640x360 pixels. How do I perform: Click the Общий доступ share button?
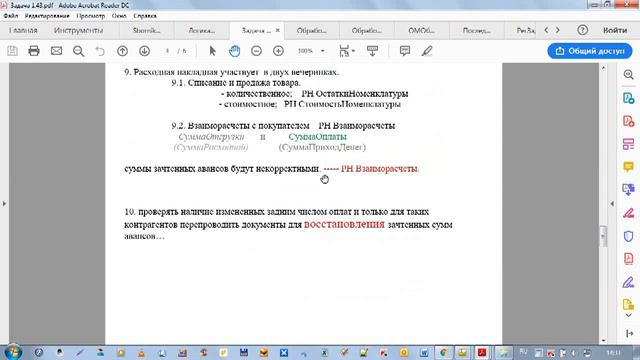590,51
